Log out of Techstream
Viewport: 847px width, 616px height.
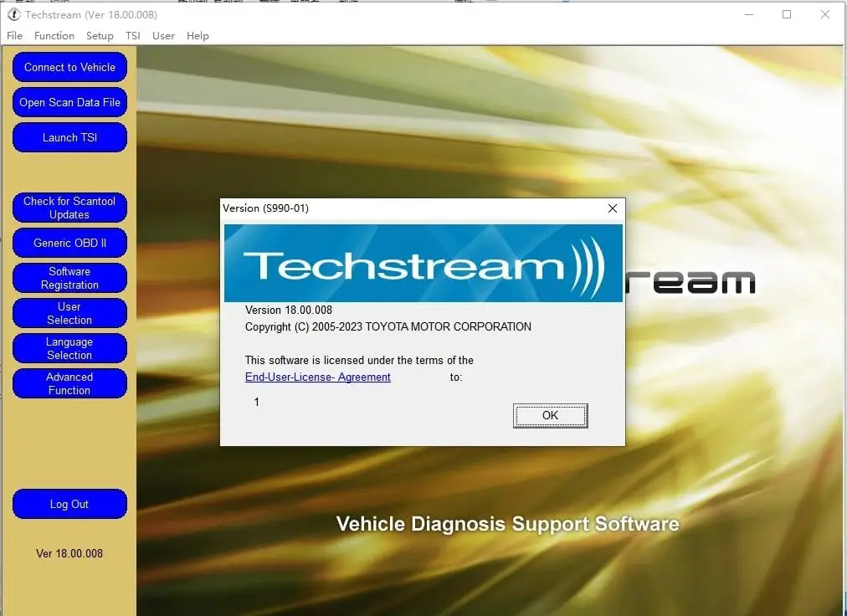coord(69,504)
